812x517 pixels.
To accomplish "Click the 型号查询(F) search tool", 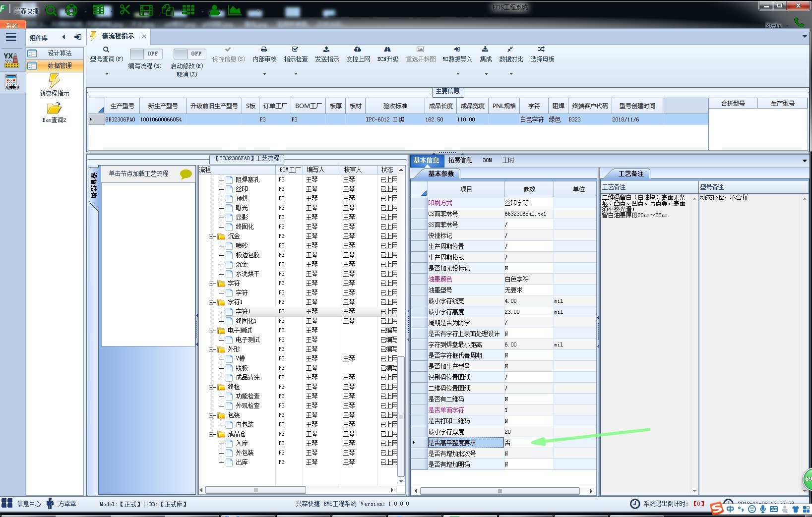I will [x=106, y=55].
